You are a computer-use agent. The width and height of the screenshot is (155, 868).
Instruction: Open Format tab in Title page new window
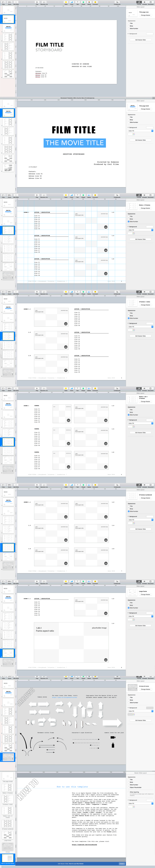coord(139,2)
